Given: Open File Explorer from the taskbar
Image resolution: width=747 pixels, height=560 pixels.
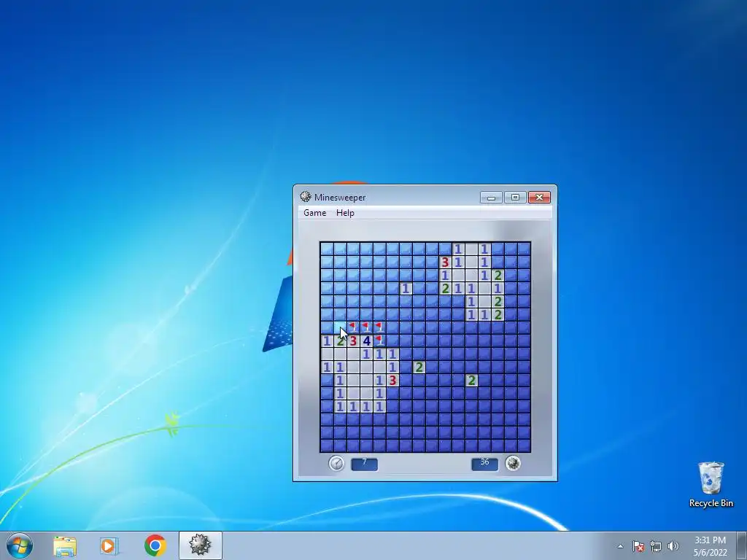Looking at the screenshot, I should (64, 546).
